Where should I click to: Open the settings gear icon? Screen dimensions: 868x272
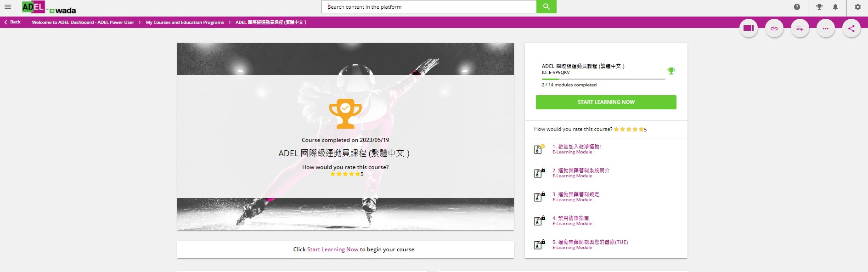coord(857,7)
